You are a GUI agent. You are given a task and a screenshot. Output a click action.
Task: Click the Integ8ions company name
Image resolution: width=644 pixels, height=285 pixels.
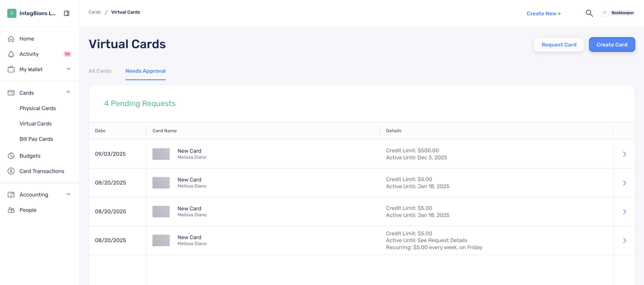click(x=38, y=13)
